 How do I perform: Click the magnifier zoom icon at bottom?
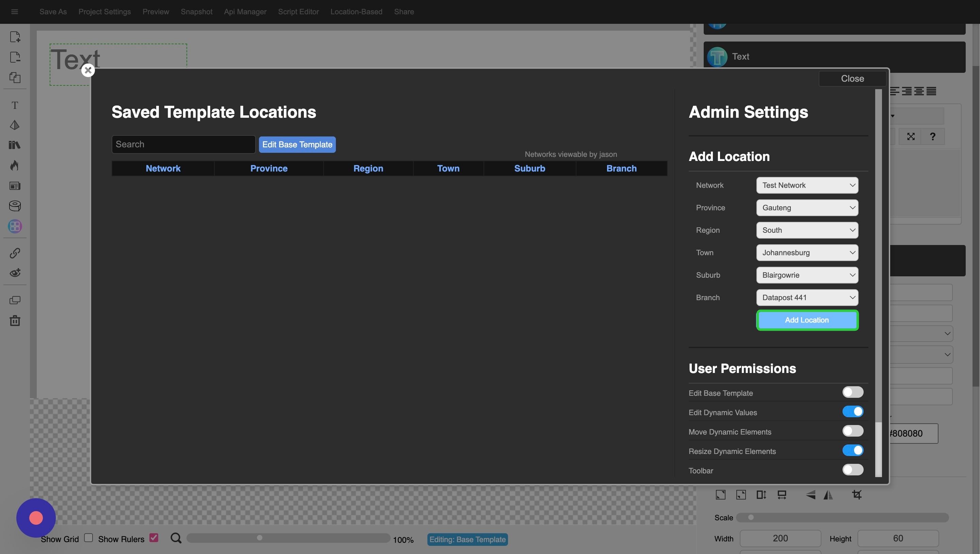pos(176,538)
